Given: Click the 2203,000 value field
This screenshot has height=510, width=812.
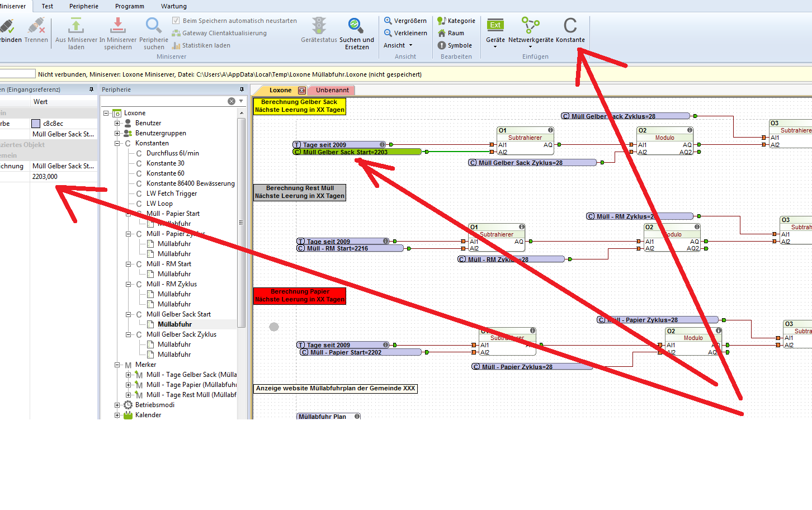Looking at the screenshot, I should pos(64,177).
